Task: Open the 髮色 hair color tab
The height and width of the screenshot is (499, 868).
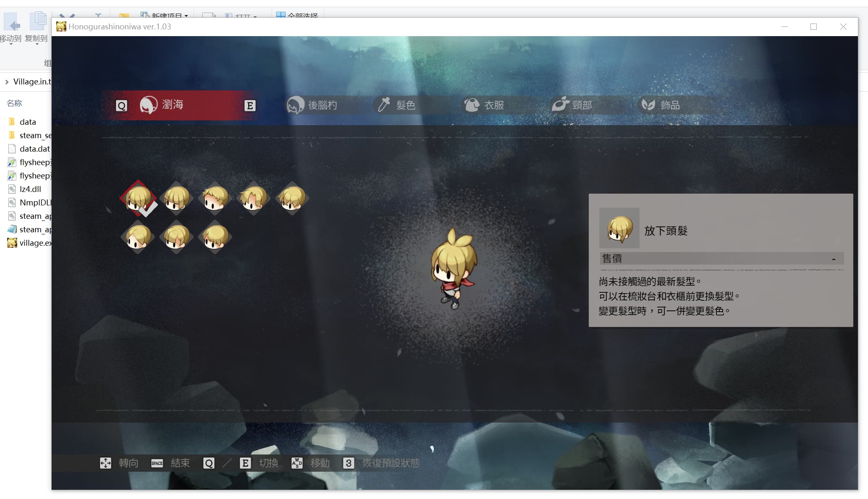Action: [396, 105]
